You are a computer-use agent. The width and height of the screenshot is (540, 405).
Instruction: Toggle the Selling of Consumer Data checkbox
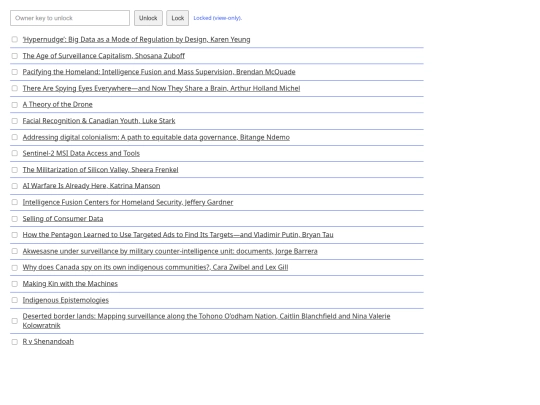(14, 219)
